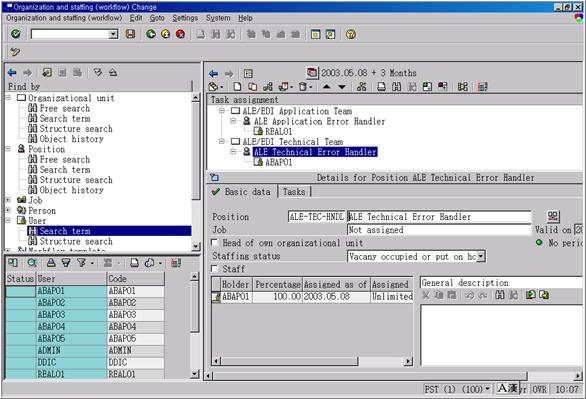Click the Find binoculars icon in description toolbar
586x399 pixels.
tap(499, 295)
